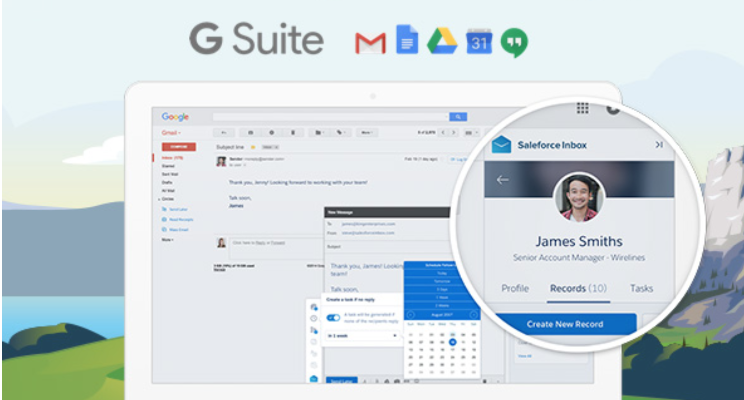Click the Report spam icon in Gmail toolbar

coord(271,133)
